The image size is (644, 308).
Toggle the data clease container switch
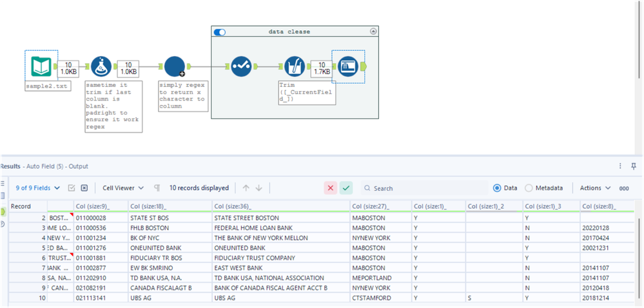(219, 32)
